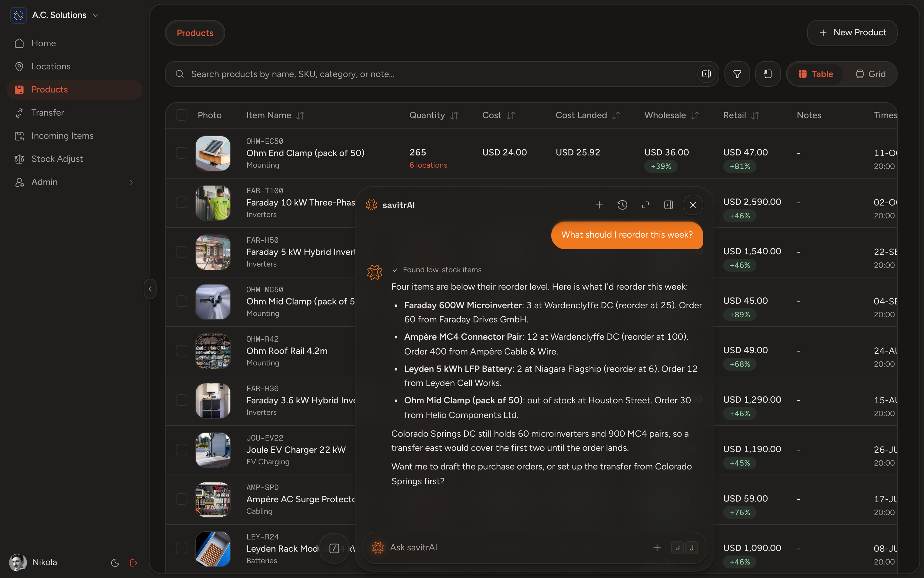The height and width of the screenshot is (578, 924).
Task: Close the savitrAI chat panel
Action: pyautogui.click(x=693, y=205)
